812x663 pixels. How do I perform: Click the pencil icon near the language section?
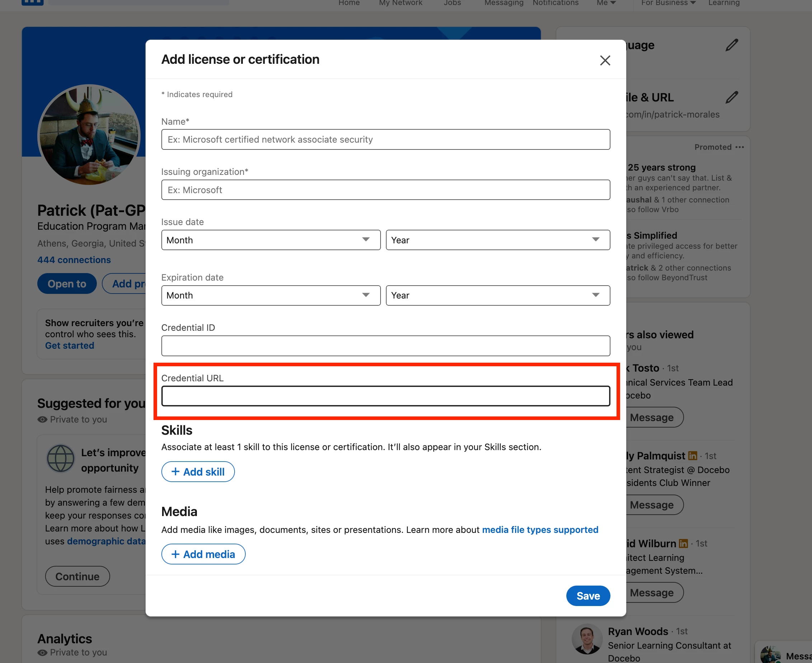point(732,45)
